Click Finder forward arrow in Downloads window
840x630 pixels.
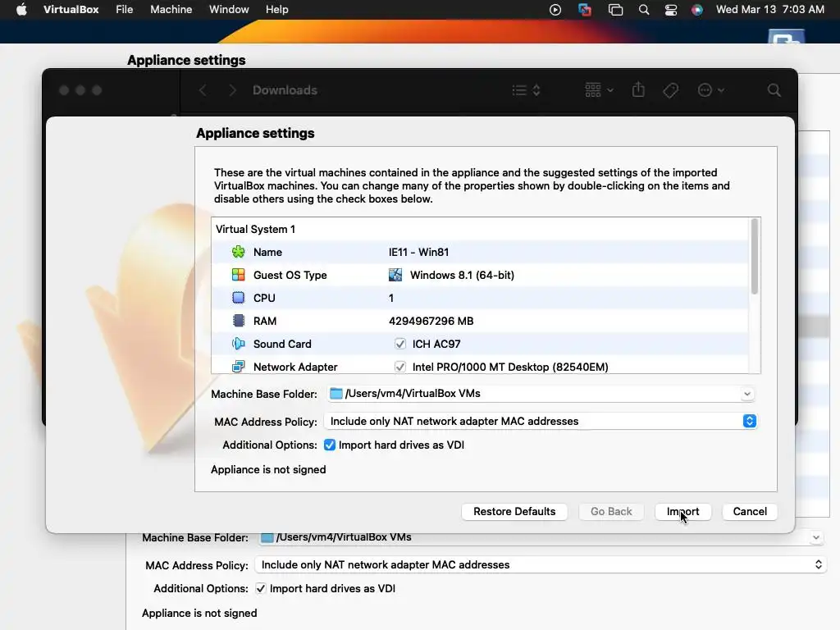(232, 90)
